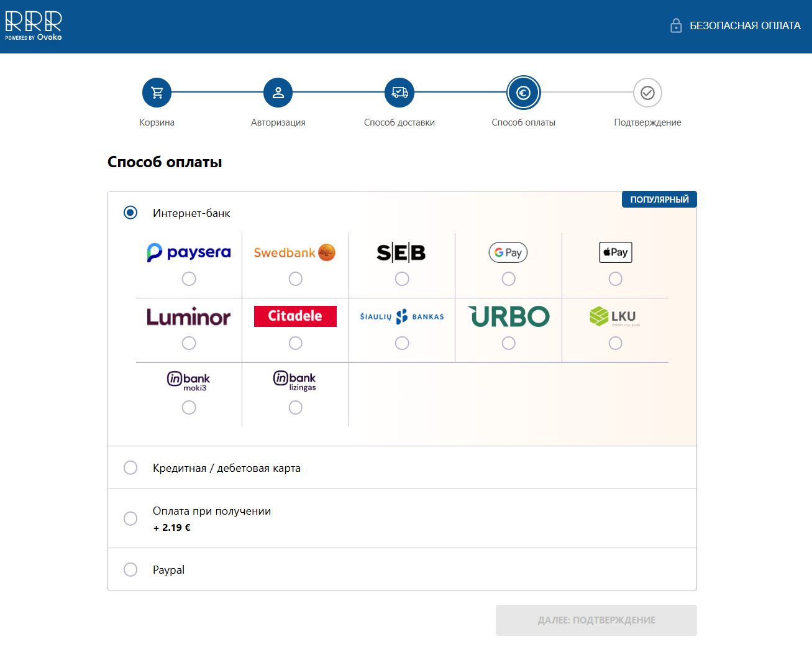Image resolution: width=812 pixels, height=662 pixels.
Task: Click the Paysera logo
Action: click(189, 252)
